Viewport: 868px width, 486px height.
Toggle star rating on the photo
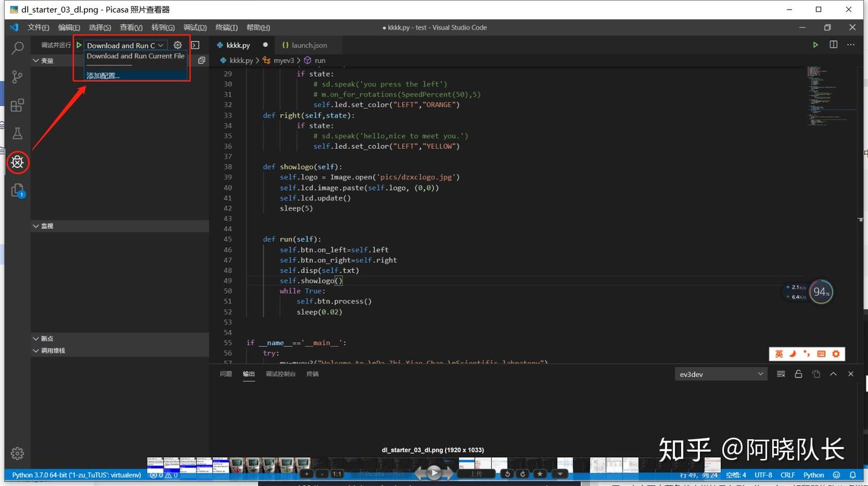pyautogui.click(x=540, y=474)
